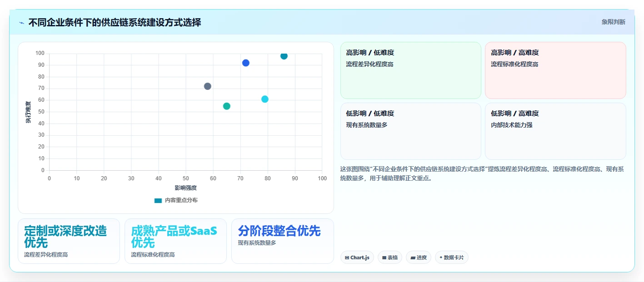Select the green scatter point near 55
Image resolution: width=644 pixels, height=282 pixels.
click(227, 106)
